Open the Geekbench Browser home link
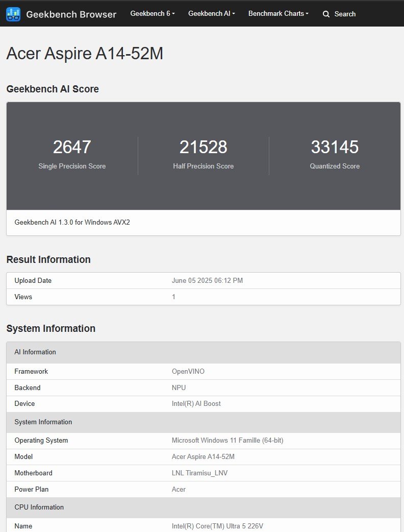Screen dimensions: 404x532 click(71, 14)
